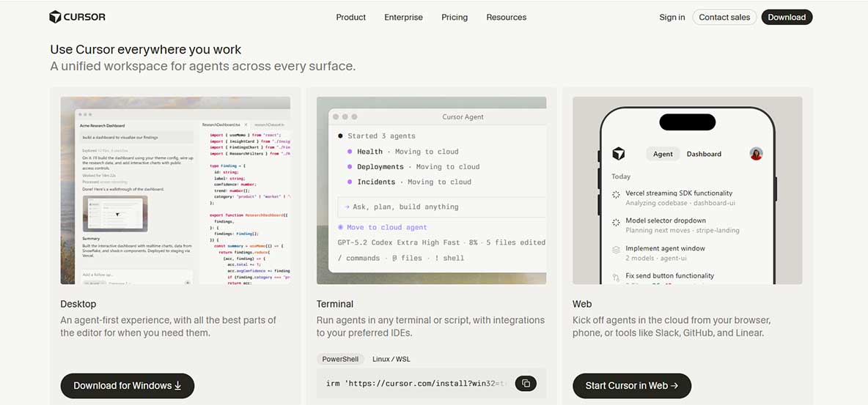Image resolution: width=868 pixels, height=405 pixels.
Task: Click 'GPT-5.2 Codex Extra High Fast' status line
Action: [x=441, y=242]
